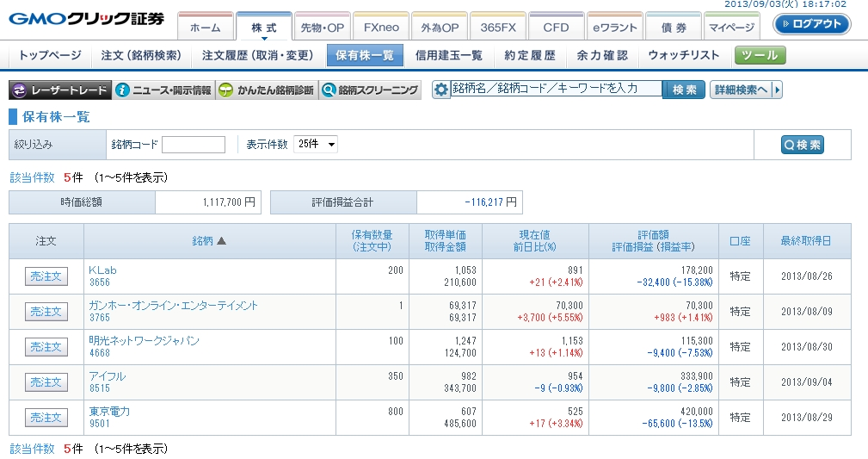This screenshot has height=459, width=868.
Task: Open ガンホー・オンライン・エンターテイメント link
Action: [173, 306]
